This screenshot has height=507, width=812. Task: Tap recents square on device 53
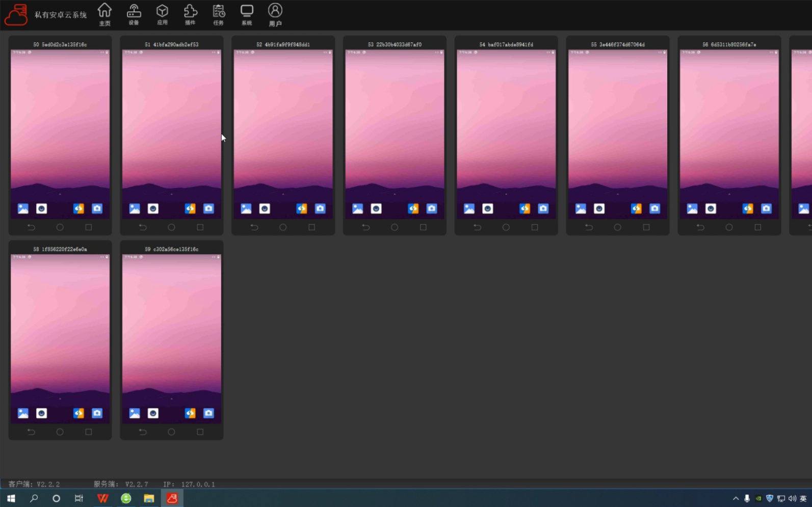click(x=423, y=227)
